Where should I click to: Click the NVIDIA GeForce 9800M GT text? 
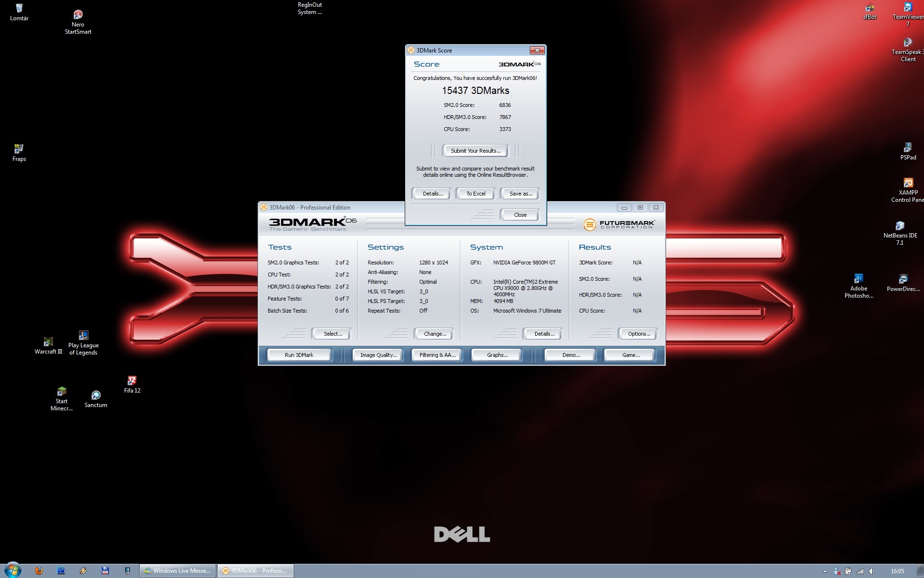[x=524, y=263]
